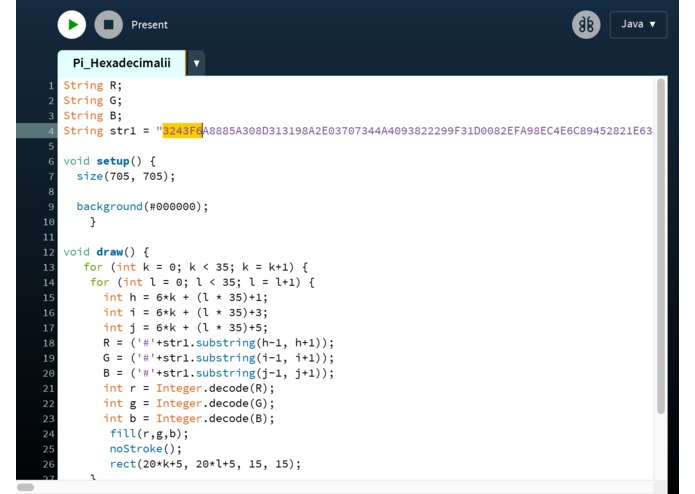Click the B substring assignment line 20
The height and width of the screenshot is (494, 695).
coord(218,373)
